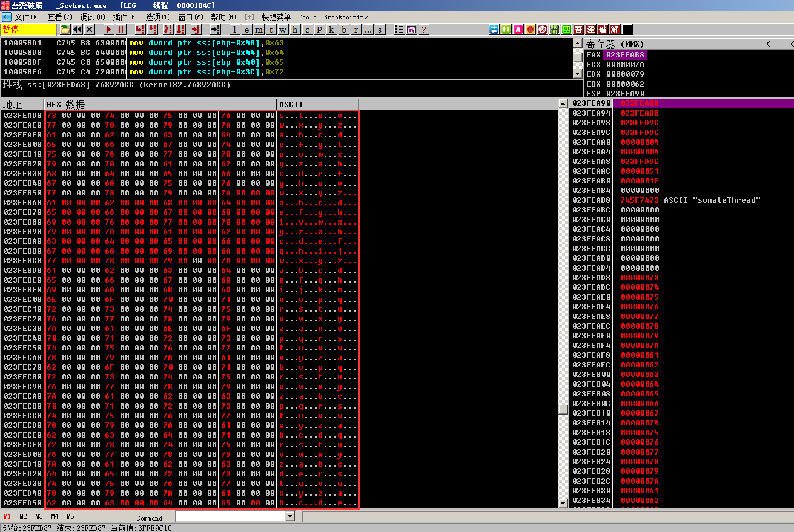794x532 pixels.
Task: Open breakpoints window 'b' button
Action: click(343, 30)
